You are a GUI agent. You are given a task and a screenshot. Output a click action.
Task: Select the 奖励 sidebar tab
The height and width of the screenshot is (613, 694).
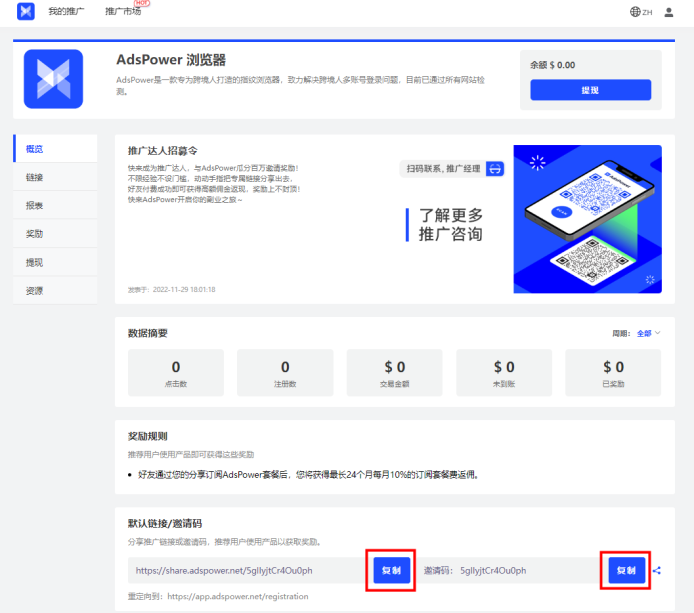[55, 234]
